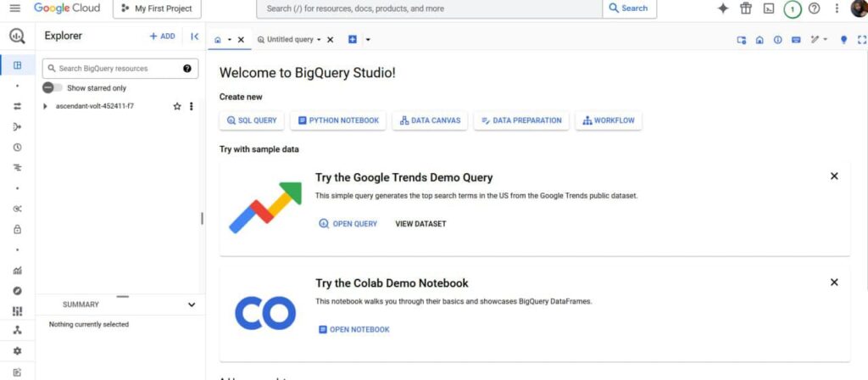868x380 pixels.
Task: Open the My First Project selector
Action: click(x=157, y=8)
